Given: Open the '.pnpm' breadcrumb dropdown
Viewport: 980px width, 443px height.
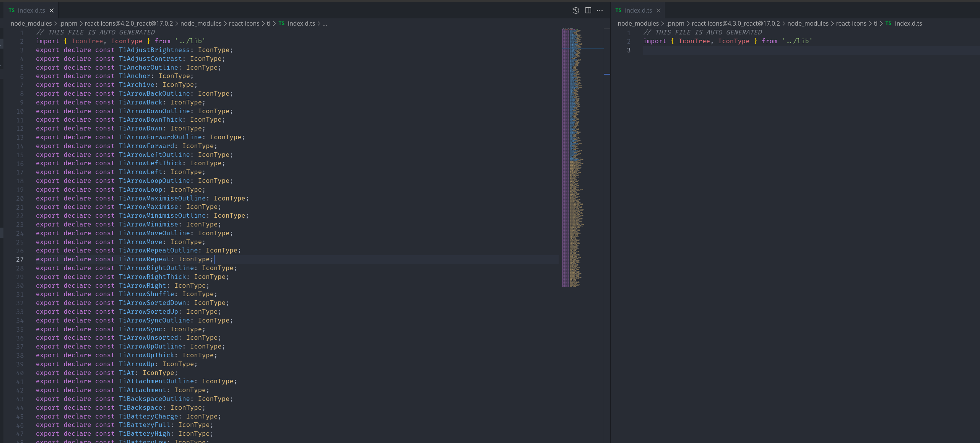Looking at the screenshot, I should coord(68,23).
